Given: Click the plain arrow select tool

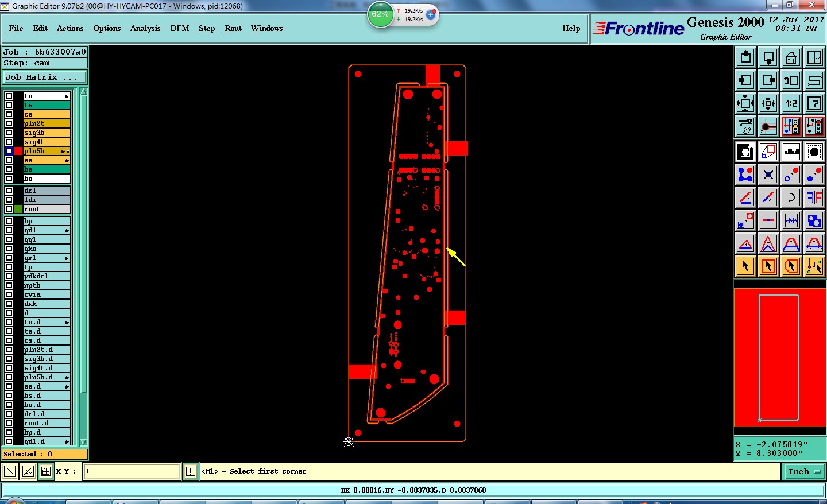Looking at the screenshot, I should (745, 266).
